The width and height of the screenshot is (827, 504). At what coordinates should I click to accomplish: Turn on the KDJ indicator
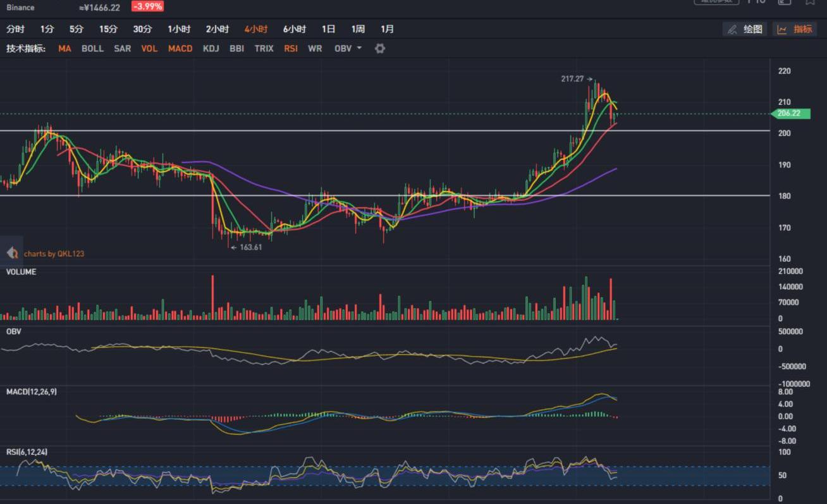(x=211, y=49)
